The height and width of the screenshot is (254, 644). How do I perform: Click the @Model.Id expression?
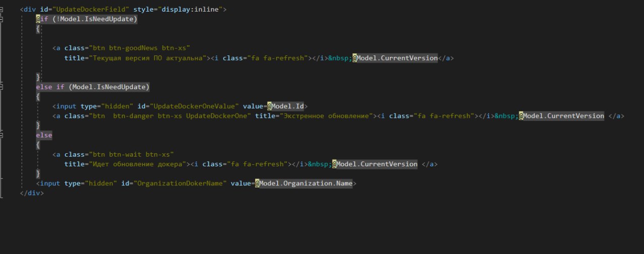pyautogui.click(x=285, y=106)
